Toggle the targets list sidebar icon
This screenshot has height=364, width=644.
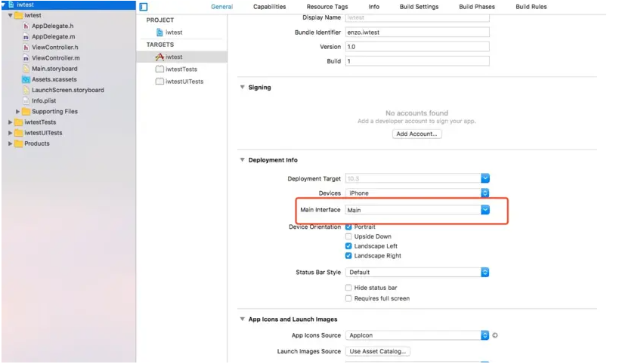[144, 7]
